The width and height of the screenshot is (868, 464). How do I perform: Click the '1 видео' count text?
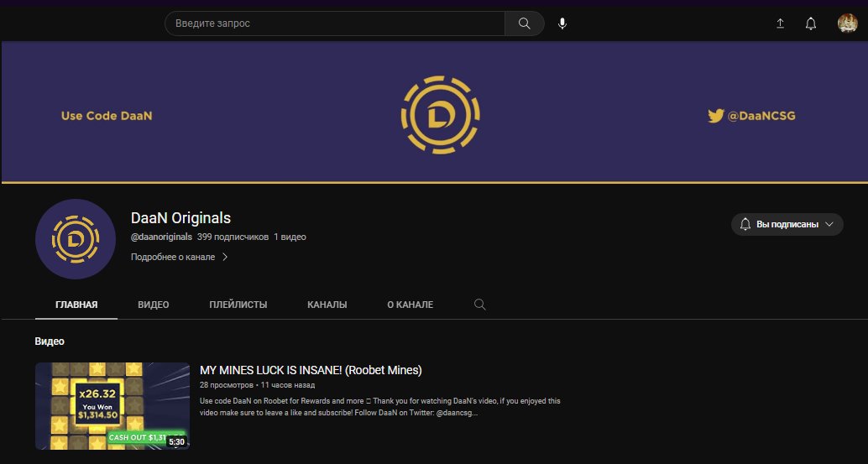[x=290, y=237]
